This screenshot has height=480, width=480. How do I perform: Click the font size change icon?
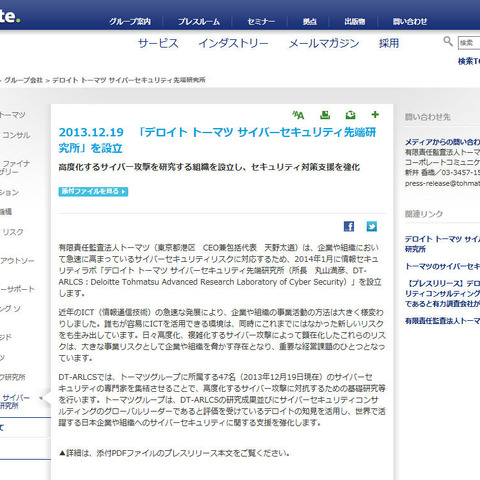pos(298,115)
